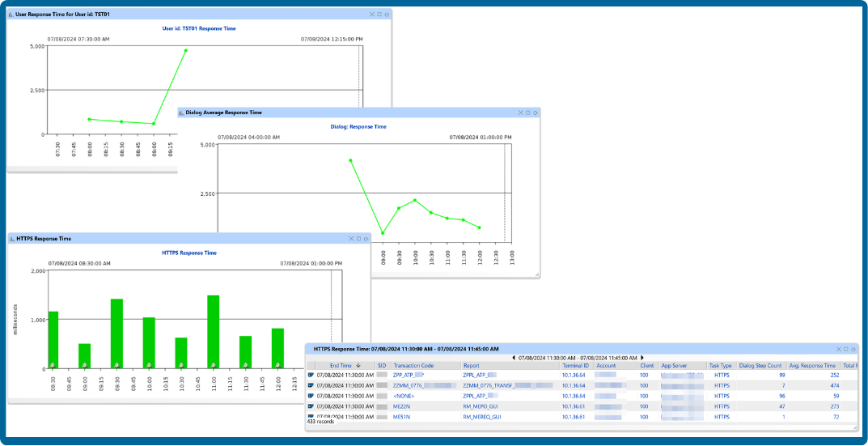Select Dialog Step Count value 96
Screen dimensions: 868x446
coord(781,396)
